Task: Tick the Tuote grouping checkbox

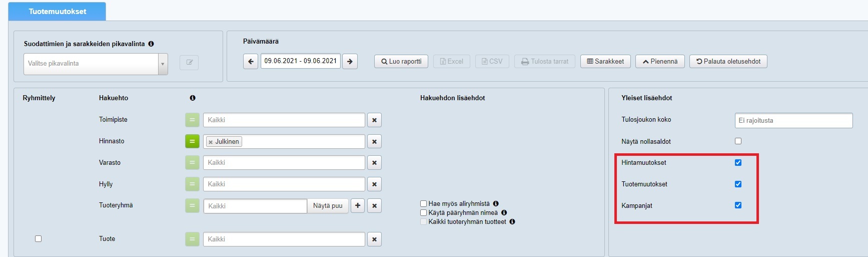Action: [x=38, y=239]
